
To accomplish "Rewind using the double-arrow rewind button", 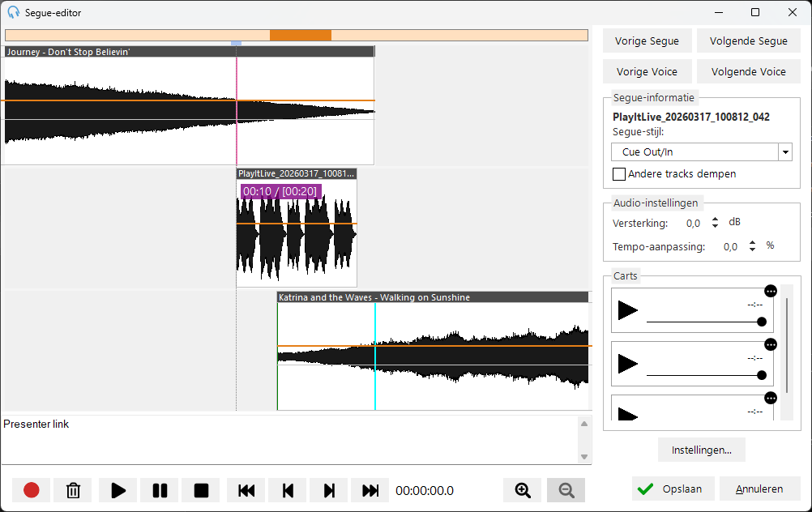I will point(246,490).
